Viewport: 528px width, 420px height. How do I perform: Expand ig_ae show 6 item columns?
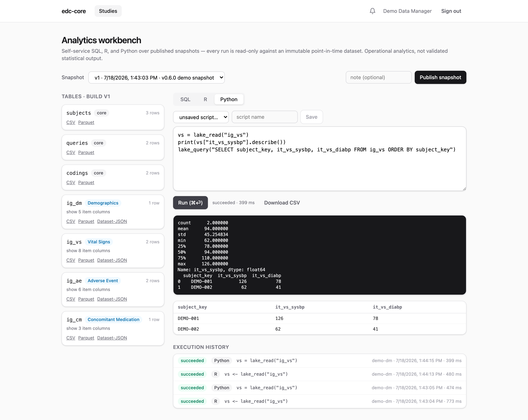(x=88, y=290)
